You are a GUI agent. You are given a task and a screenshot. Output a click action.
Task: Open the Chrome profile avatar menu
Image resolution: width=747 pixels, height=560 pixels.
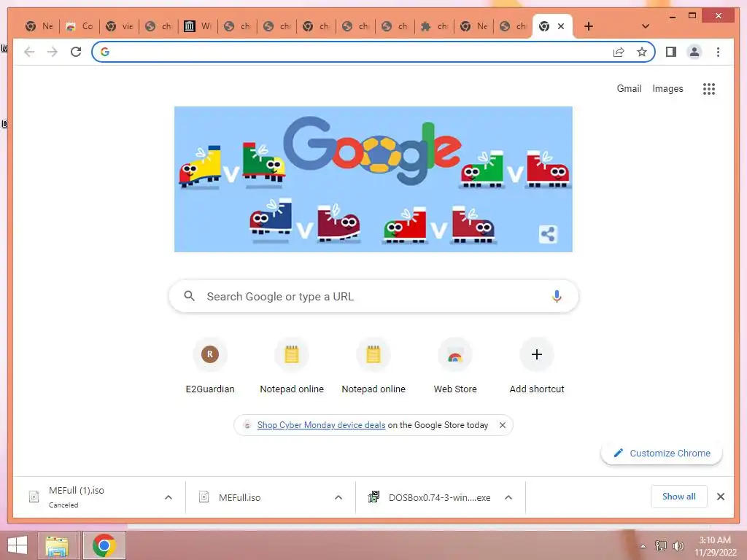click(x=694, y=52)
